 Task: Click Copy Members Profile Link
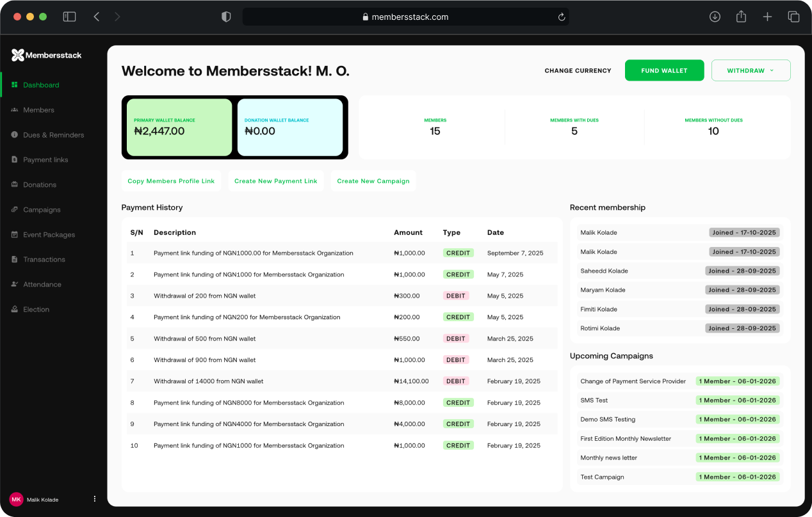click(171, 181)
